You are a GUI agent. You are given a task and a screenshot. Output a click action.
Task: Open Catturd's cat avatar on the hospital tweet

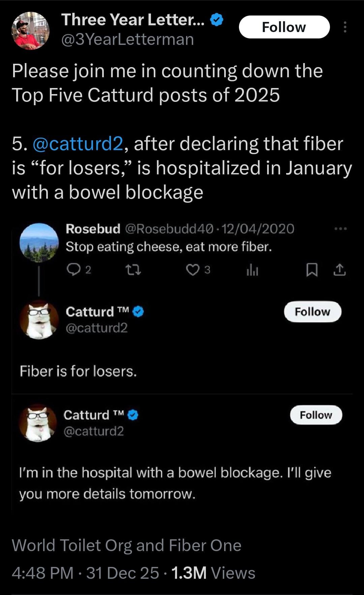click(x=38, y=423)
